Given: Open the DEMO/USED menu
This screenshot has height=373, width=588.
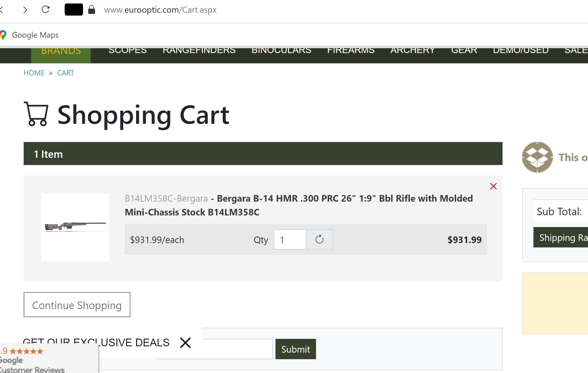Looking at the screenshot, I should [521, 50].
